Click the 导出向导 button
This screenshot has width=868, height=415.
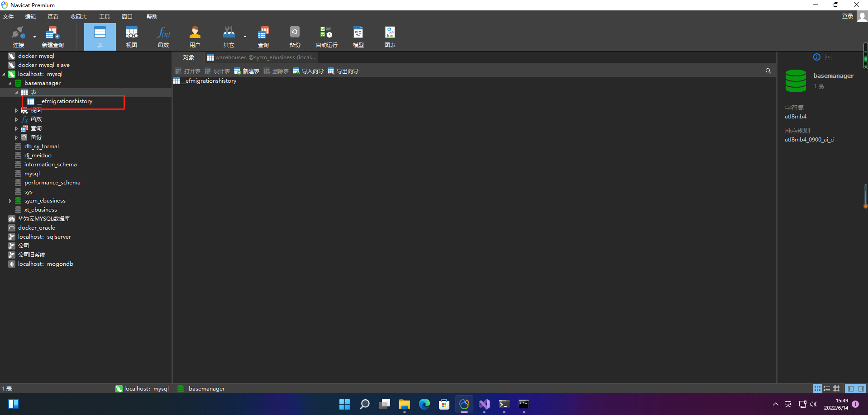click(343, 71)
